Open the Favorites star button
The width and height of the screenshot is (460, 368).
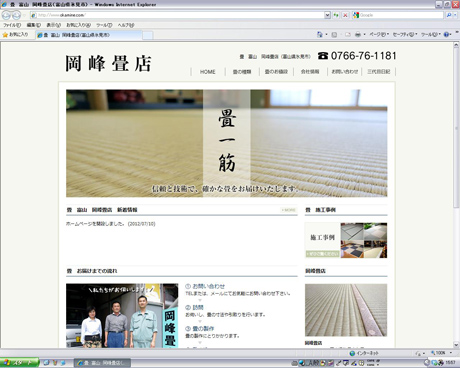click(15, 35)
